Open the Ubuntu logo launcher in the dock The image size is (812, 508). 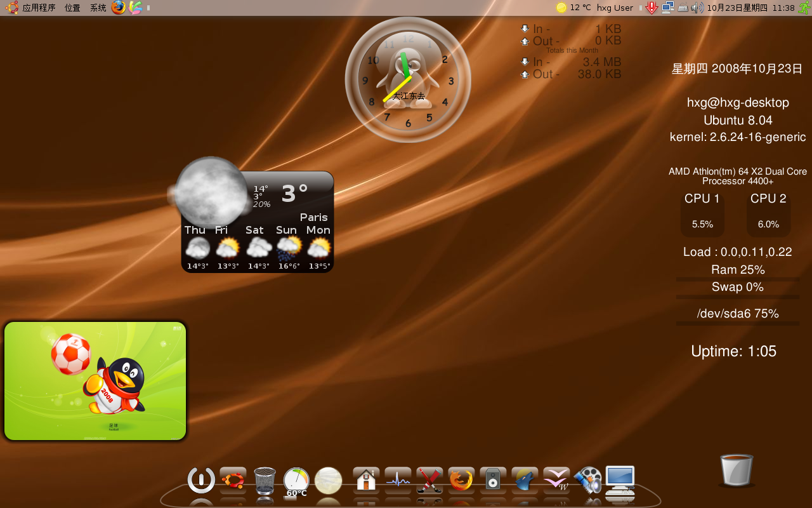[233, 479]
